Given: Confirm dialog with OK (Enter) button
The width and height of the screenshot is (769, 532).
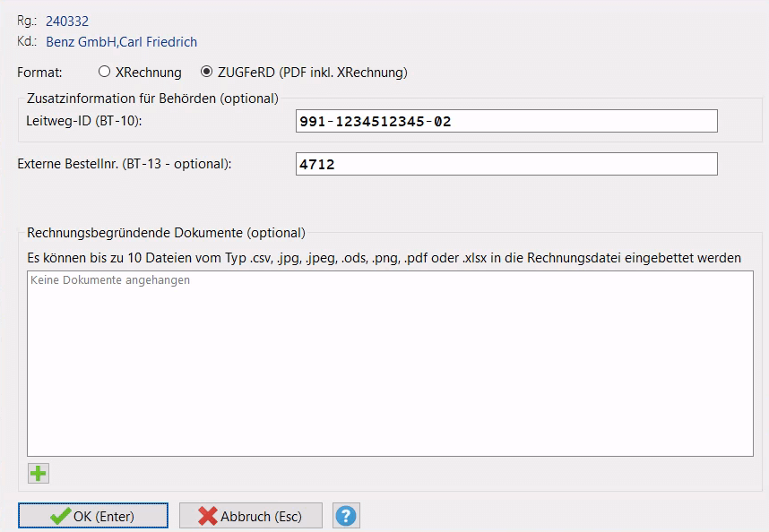Looking at the screenshot, I should (x=93, y=516).
